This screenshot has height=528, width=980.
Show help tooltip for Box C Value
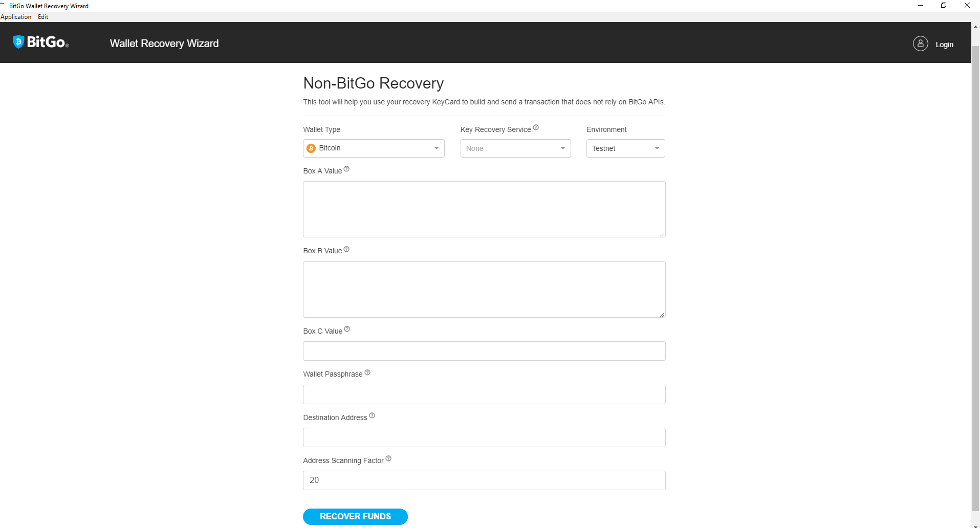click(347, 329)
